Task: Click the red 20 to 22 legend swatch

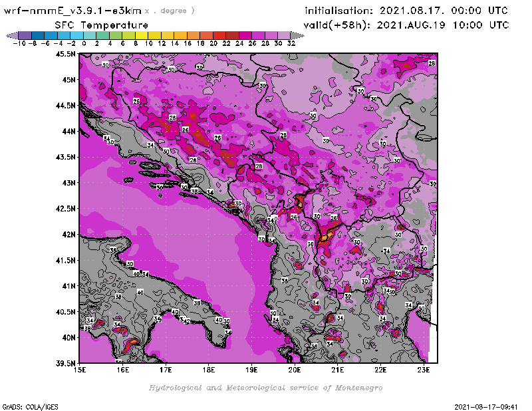Action: pyautogui.click(x=219, y=35)
